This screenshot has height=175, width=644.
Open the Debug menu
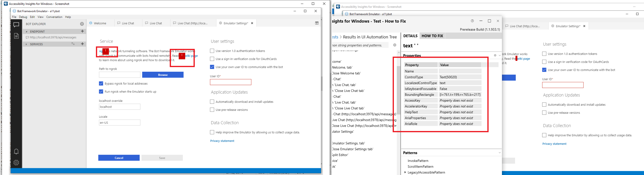pyautogui.click(x=23, y=17)
